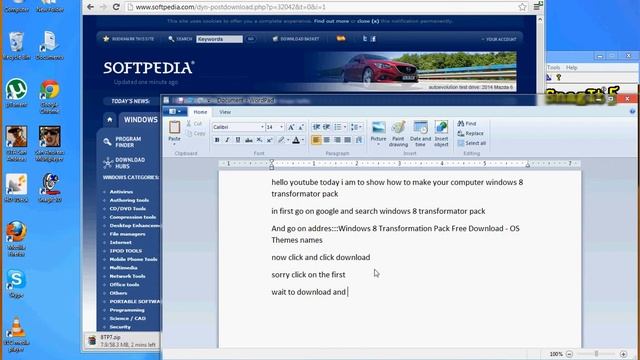Click the Softpedia Keywords search field
Image resolution: width=640 pixels, height=360 pixels.
pyautogui.click(x=219, y=39)
